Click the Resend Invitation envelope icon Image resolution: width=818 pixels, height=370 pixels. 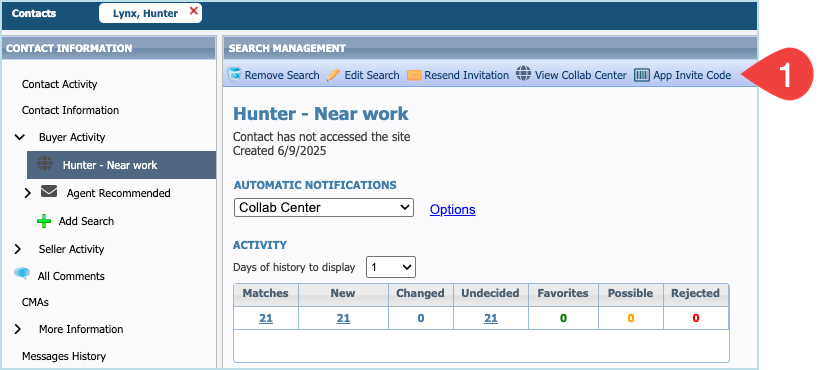pos(414,75)
